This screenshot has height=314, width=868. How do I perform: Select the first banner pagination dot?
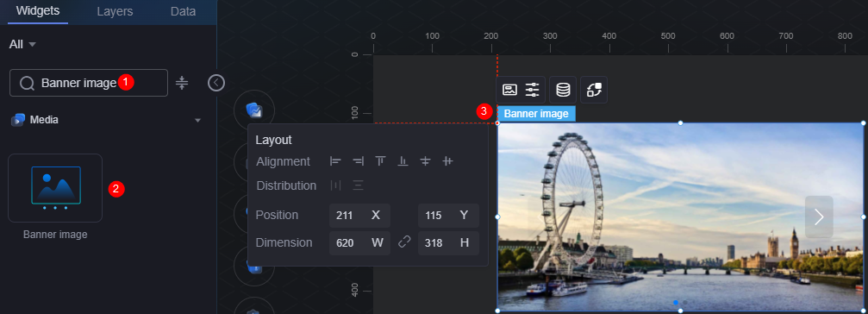[676, 303]
